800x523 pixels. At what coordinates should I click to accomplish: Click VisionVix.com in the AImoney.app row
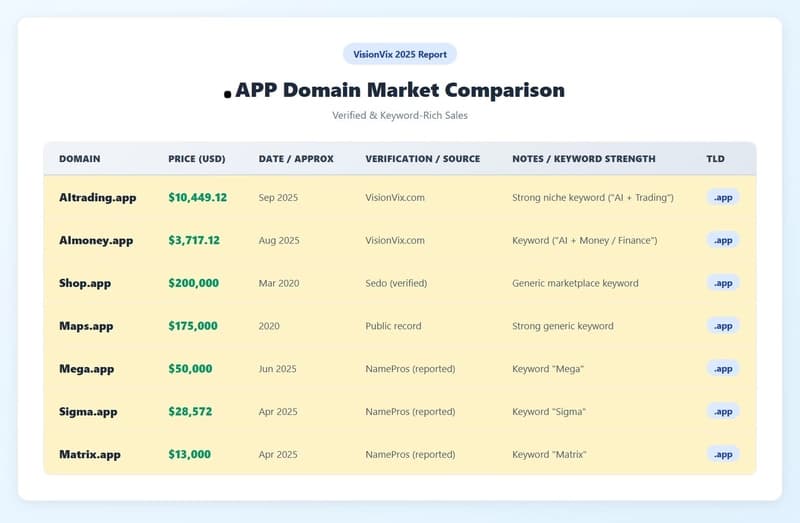click(395, 240)
